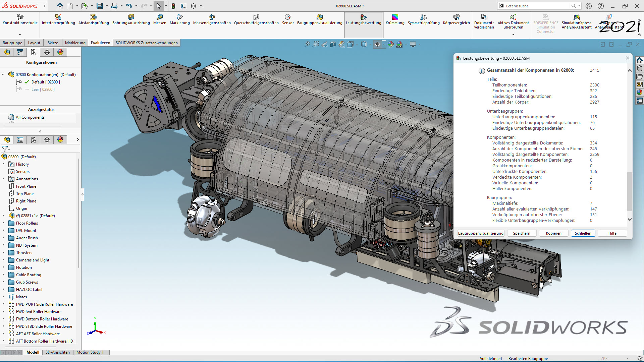
Task: Click Schließen button in dialog
Action: 583,233
